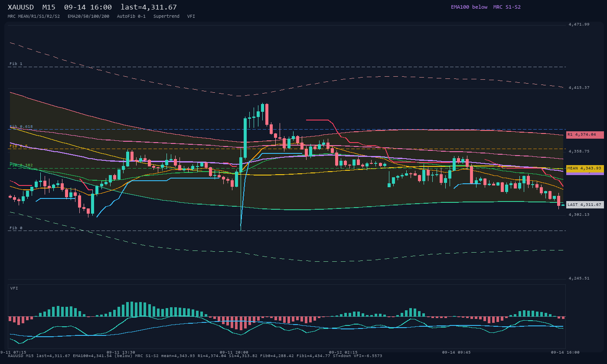Click the Fib 0.618 level label
This screenshot has width=607, height=364.
point(21,127)
